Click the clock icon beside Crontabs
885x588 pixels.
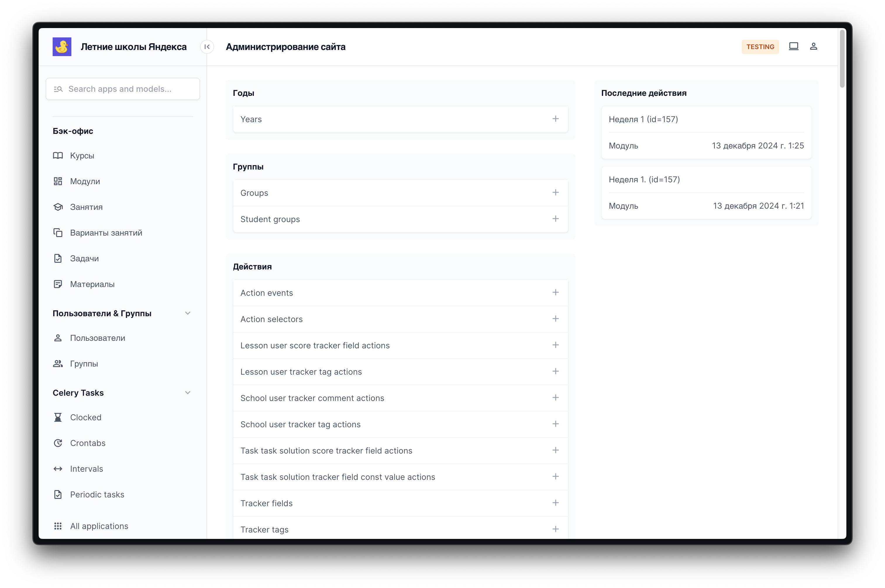pos(58,443)
